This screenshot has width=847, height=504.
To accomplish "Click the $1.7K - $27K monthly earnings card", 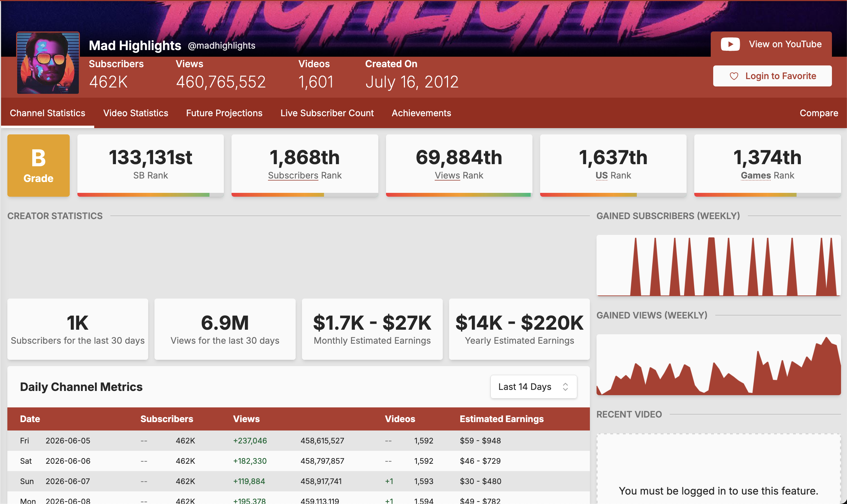I will 372,329.
